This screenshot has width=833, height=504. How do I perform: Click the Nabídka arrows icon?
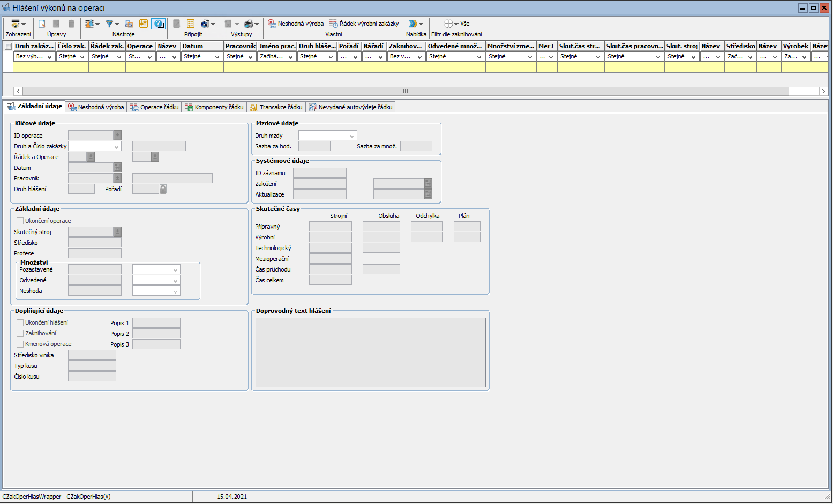(x=413, y=24)
